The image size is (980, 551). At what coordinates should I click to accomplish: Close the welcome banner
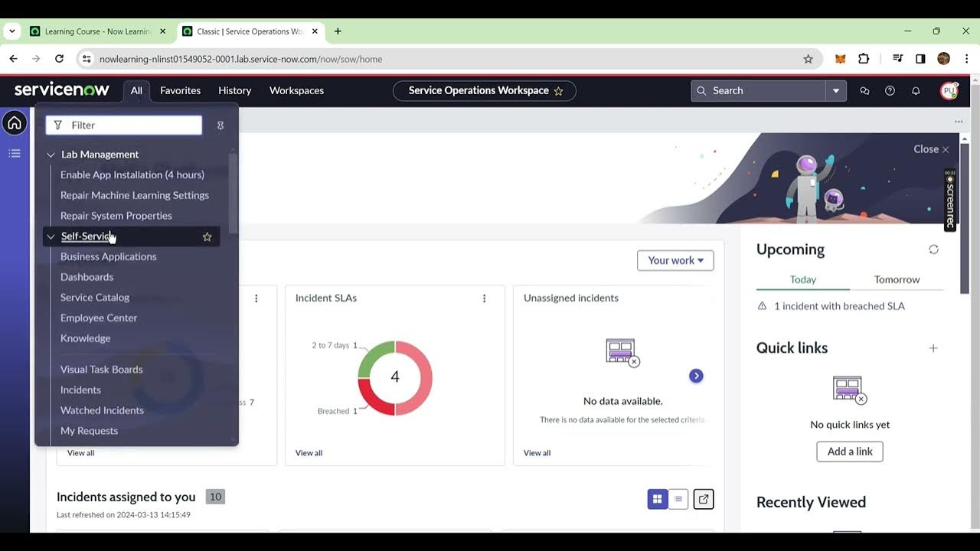pos(931,149)
